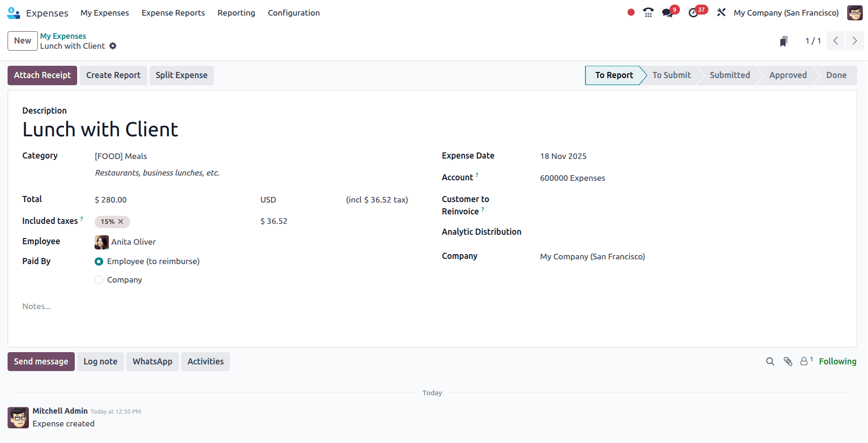This screenshot has height=443, width=868.
Task: Open the messaging conversations icon
Action: (667, 13)
